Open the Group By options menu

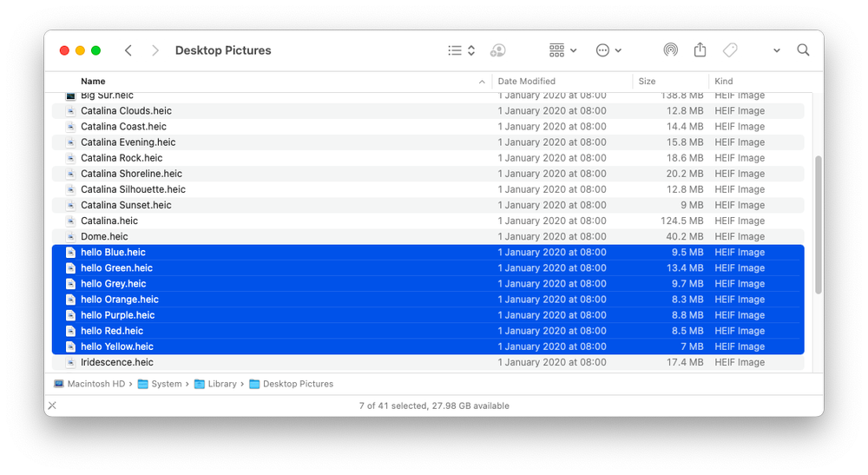point(562,50)
